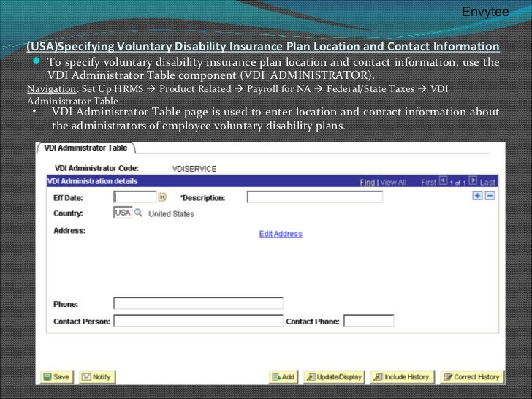Focus the Contact Phone field

(x=369, y=321)
